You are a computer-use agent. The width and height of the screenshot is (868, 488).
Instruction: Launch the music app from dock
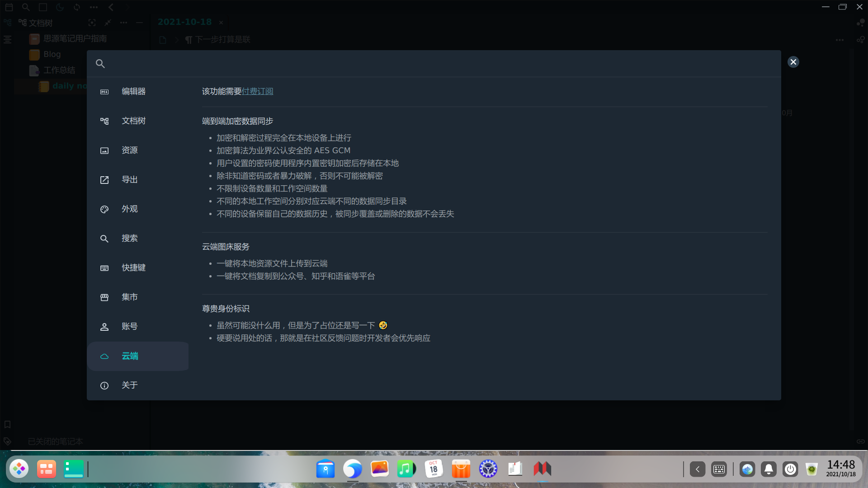coord(406,469)
